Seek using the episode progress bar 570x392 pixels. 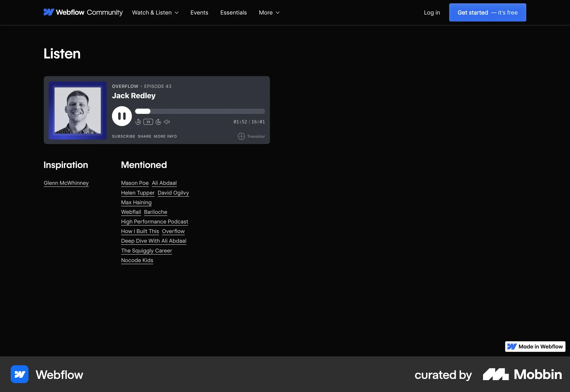[x=200, y=111]
